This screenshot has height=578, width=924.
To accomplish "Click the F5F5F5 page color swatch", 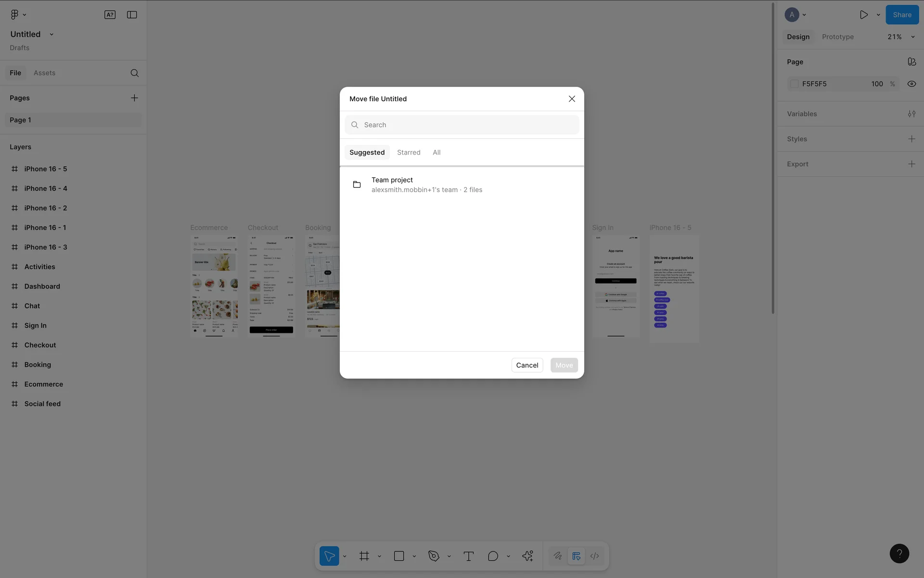I will tap(794, 84).
